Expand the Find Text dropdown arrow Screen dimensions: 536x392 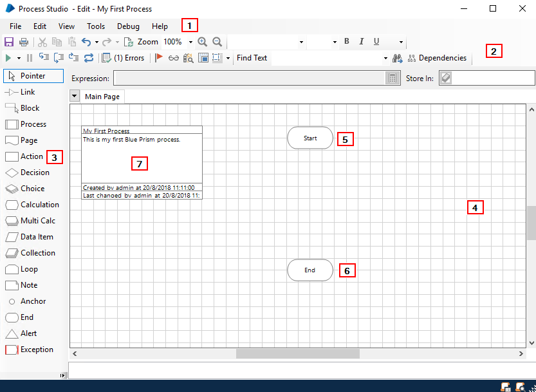[385, 58]
